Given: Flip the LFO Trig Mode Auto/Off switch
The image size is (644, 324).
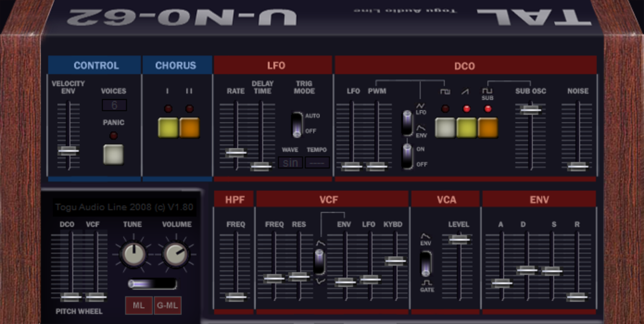Looking at the screenshot, I should tap(297, 124).
